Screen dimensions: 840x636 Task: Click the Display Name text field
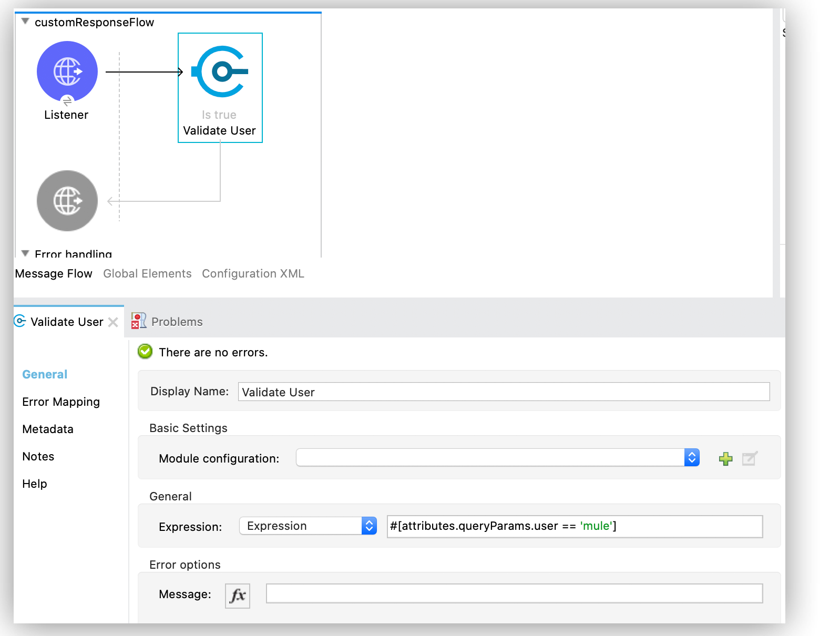(x=504, y=392)
